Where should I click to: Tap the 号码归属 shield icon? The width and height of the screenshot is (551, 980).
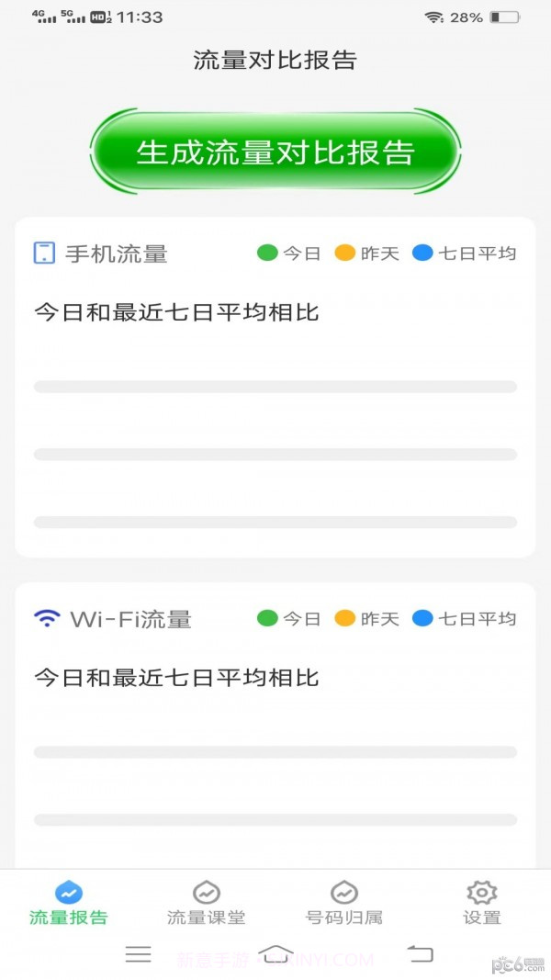click(343, 891)
